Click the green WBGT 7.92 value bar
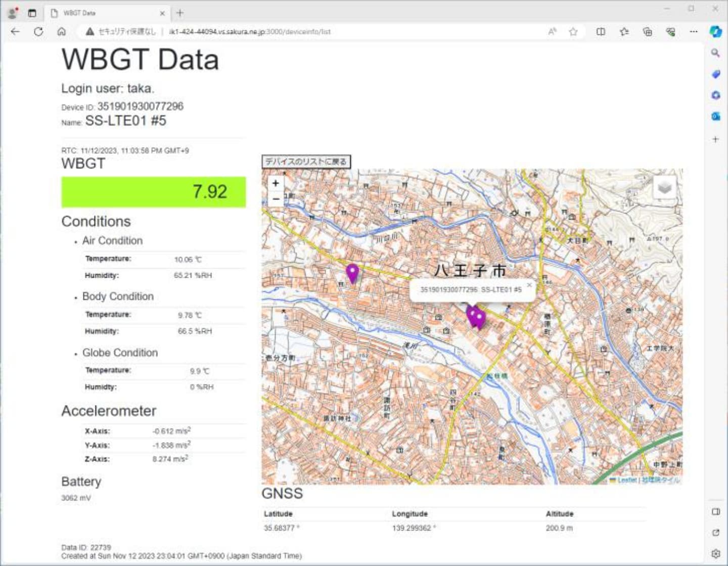Screen dimensions: 728x566 point(153,192)
